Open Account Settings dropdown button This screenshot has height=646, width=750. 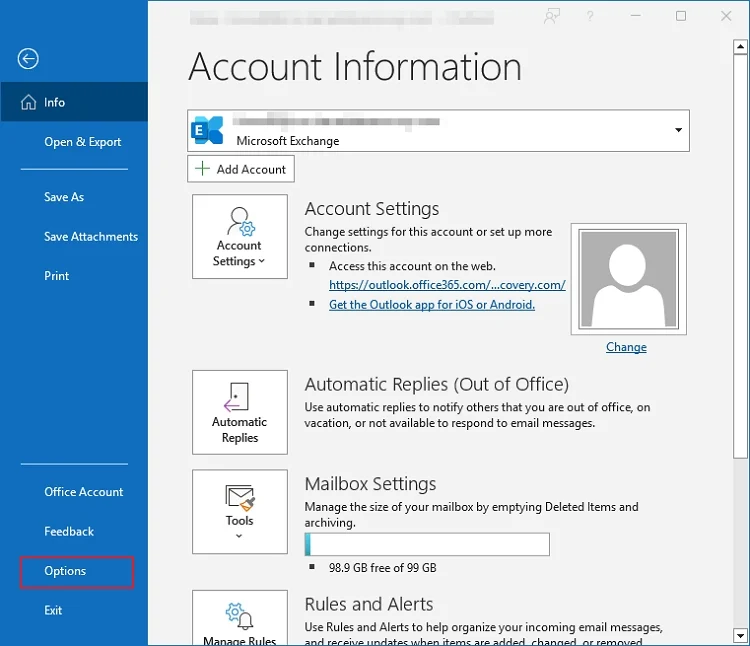[240, 236]
